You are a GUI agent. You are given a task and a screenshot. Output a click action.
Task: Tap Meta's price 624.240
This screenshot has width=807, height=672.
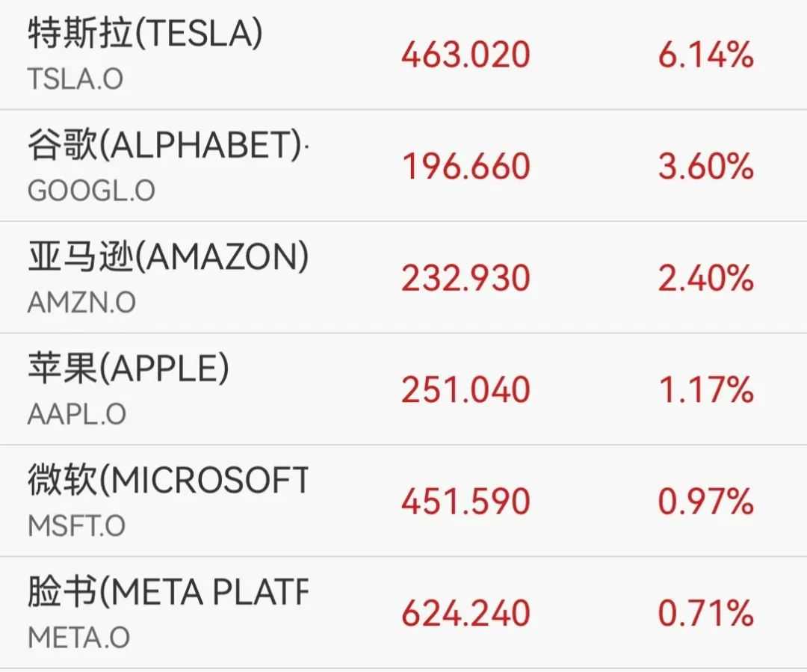(x=466, y=614)
